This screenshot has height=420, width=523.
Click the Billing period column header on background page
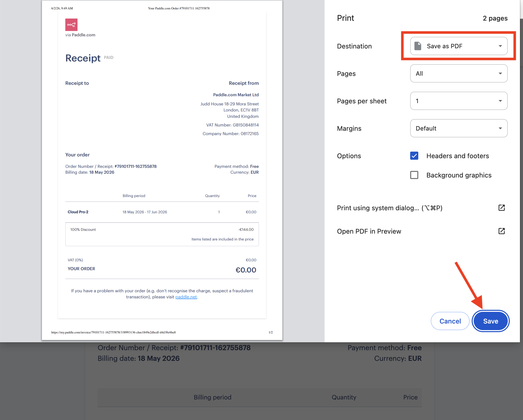click(212, 397)
